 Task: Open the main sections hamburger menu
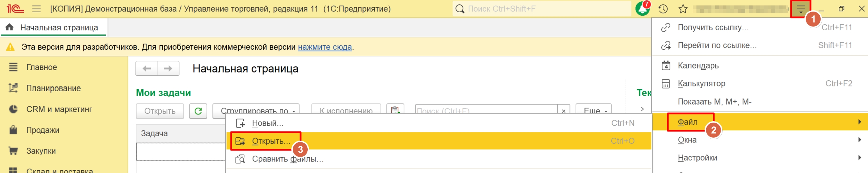tap(36, 9)
